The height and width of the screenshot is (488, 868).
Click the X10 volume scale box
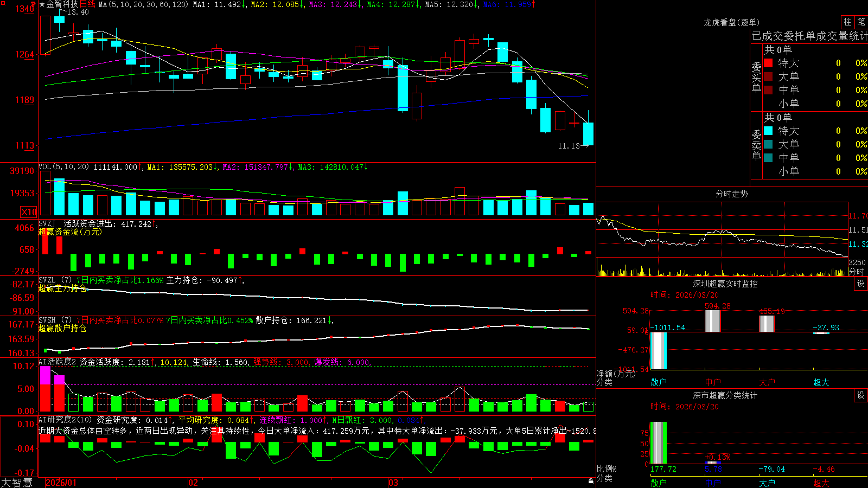[x=29, y=212]
